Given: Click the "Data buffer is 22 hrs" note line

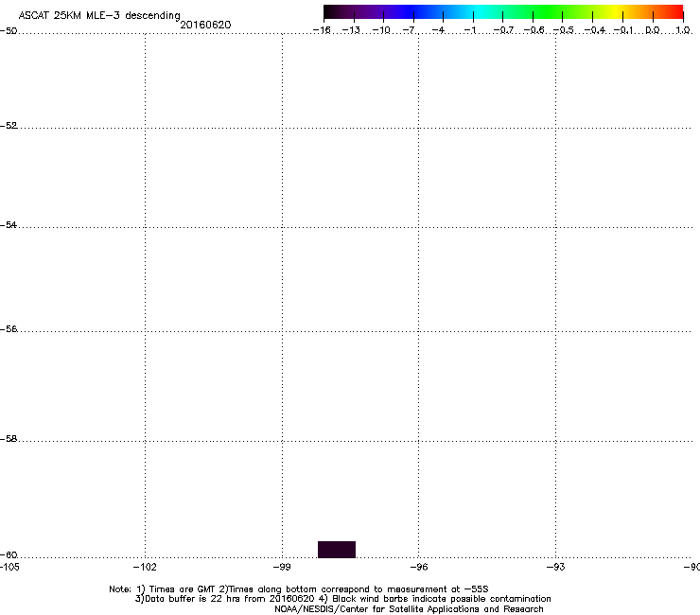Looking at the screenshot, I should click(x=343, y=599).
